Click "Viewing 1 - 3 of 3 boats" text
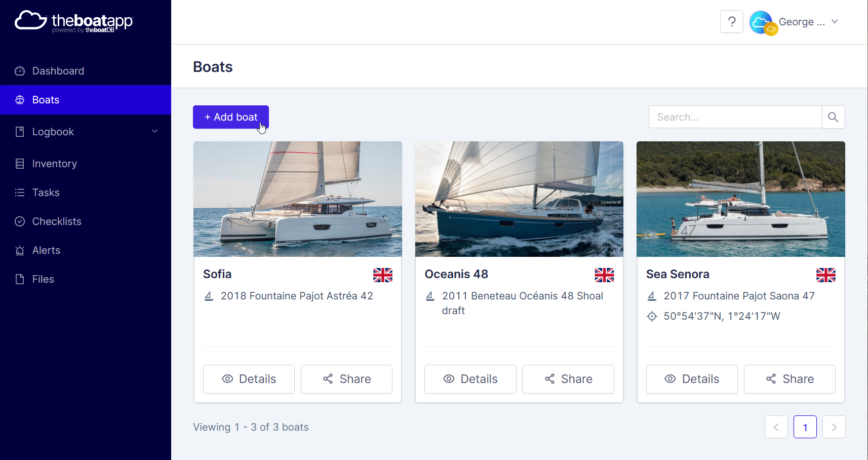 (x=251, y=427)
